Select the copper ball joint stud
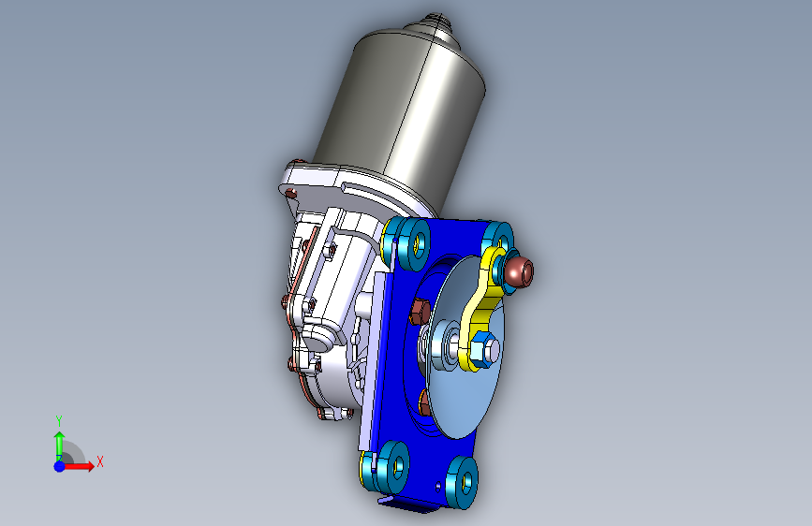This screenshot has height=526, width=812. coord(520,271)
